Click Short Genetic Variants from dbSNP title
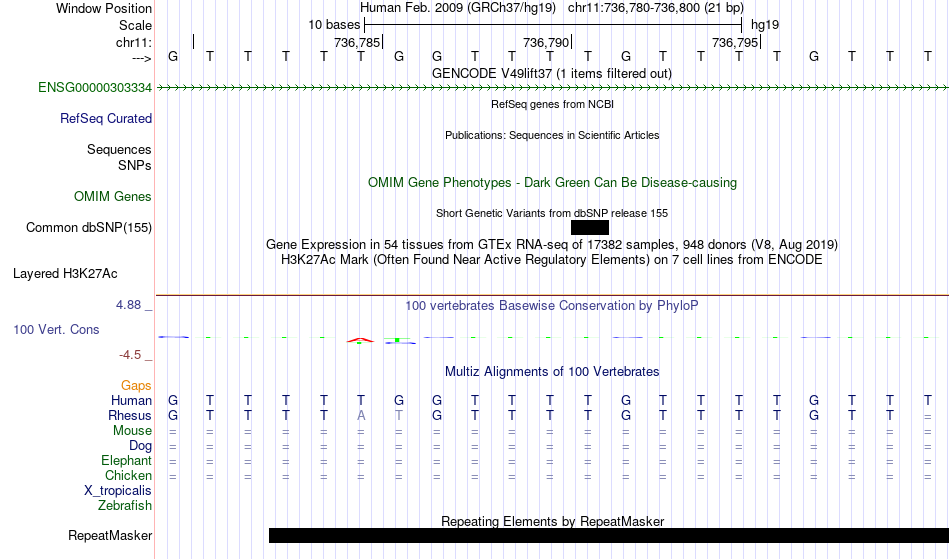The width and height of the screenshot is (950, 559). [x=552, y=213]
